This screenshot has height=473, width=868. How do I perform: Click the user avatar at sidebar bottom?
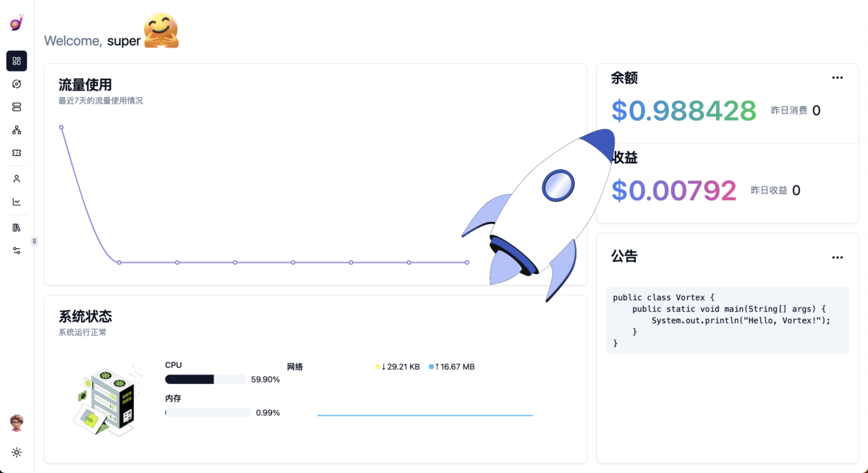click(x=17, y=422)
